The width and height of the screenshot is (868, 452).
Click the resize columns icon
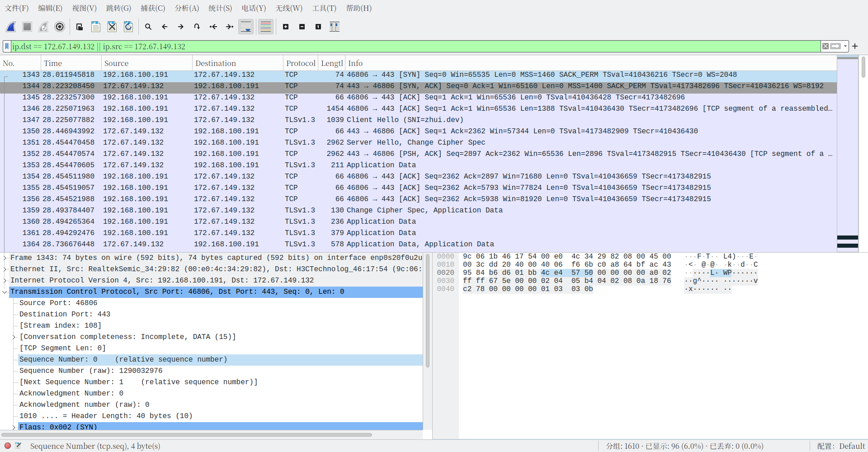coord(335,27)
